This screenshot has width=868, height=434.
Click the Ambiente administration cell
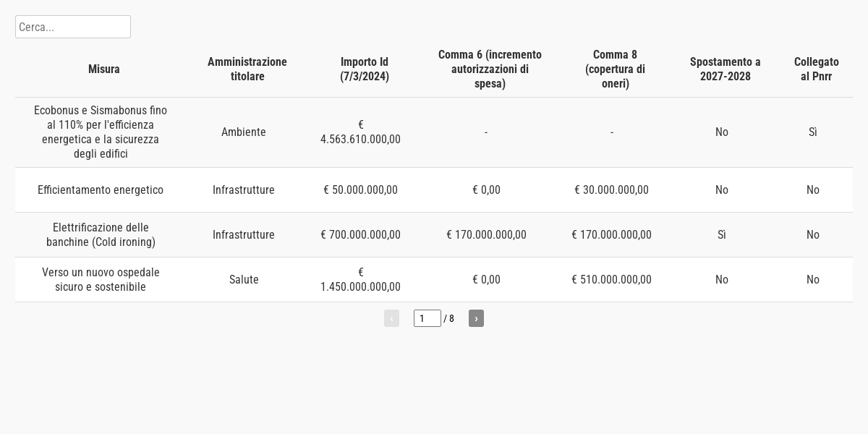coord(244,132)
